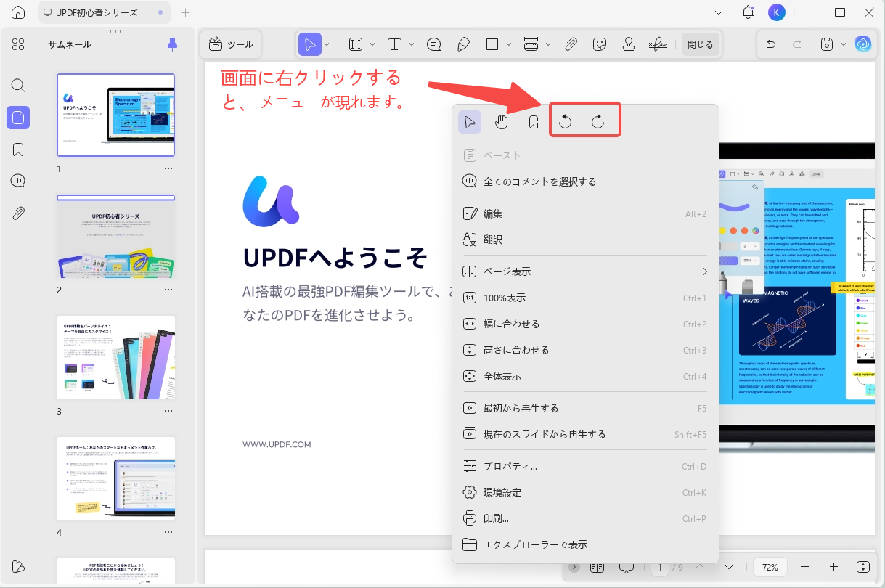Expand the highlight tool dropdown arrow
The height and width of the screenshot is (588, 885).
tap(372, 44)
